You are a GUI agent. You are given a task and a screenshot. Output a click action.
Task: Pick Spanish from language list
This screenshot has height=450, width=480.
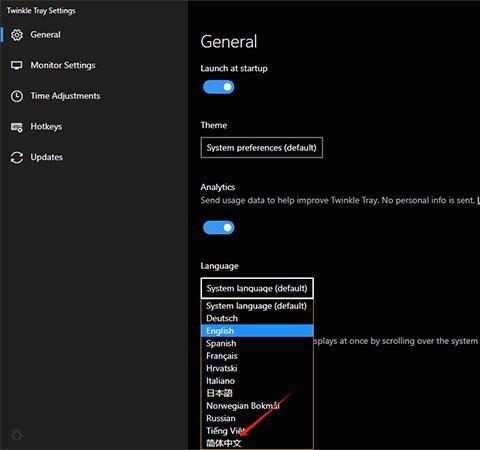[257, 343]
